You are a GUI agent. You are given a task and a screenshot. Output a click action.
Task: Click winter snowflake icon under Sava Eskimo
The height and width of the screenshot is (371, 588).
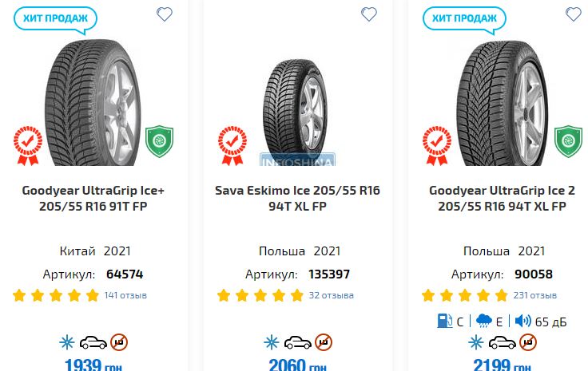(x=272, y=343)
